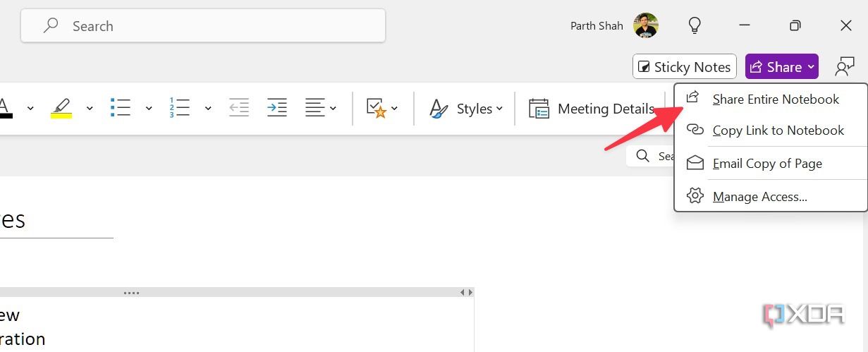Insert a bulleted list

[121, 108]
